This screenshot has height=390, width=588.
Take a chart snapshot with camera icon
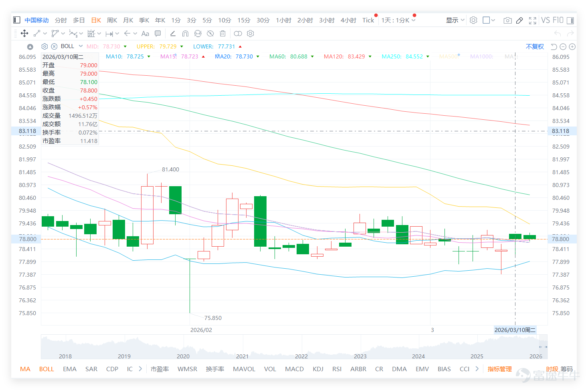507,20
